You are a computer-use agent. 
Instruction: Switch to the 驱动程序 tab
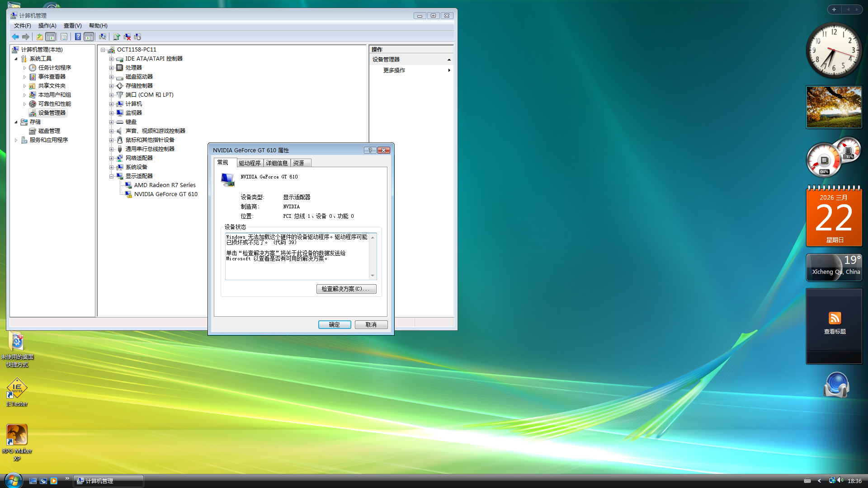250,163
